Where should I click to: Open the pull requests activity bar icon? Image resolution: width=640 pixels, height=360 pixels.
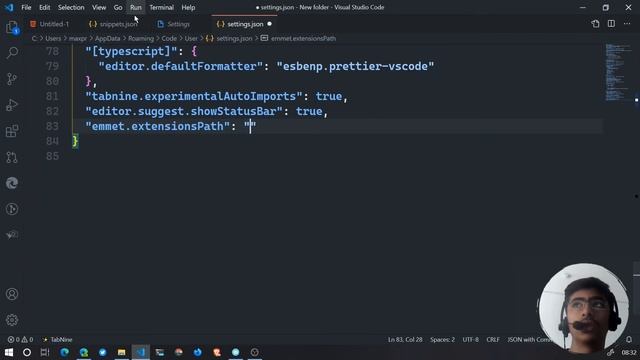(12, 157)
